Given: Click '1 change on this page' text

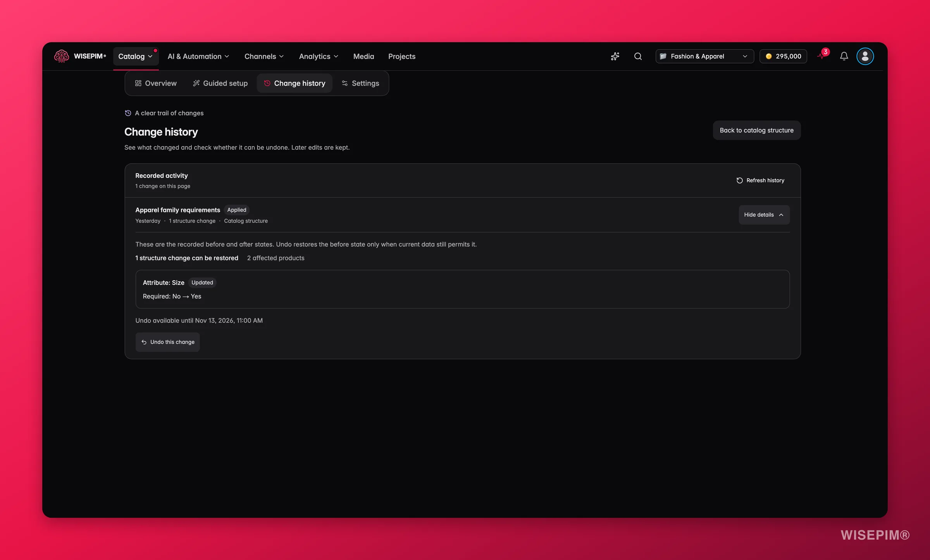Looking at the screenshot, I should click(163, 186).
